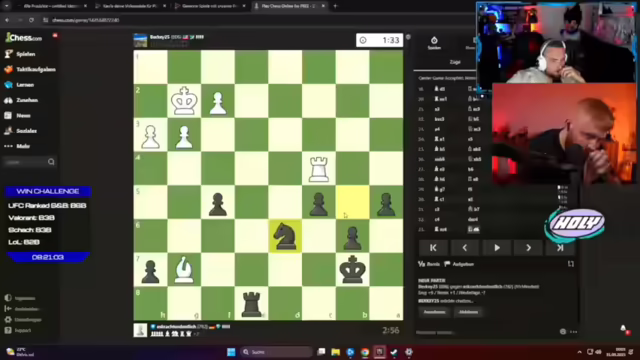Open sidebar settings gear

(23, 320)
